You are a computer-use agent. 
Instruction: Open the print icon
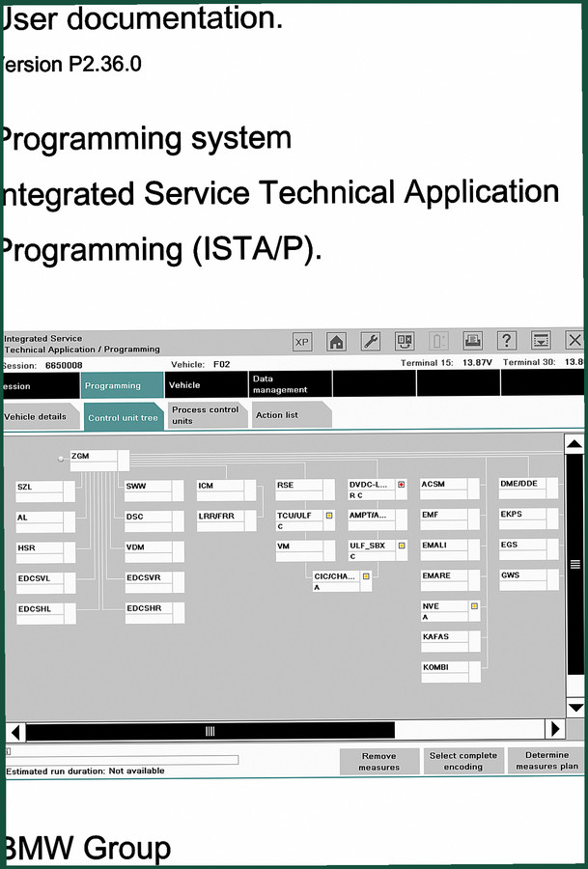tap(473, 341)
